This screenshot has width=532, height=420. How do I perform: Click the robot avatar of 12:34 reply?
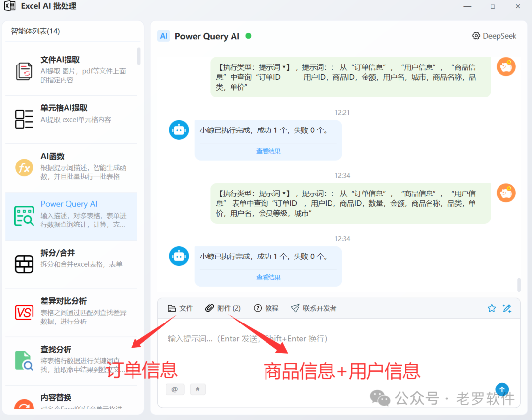click(x=179, y=256)
